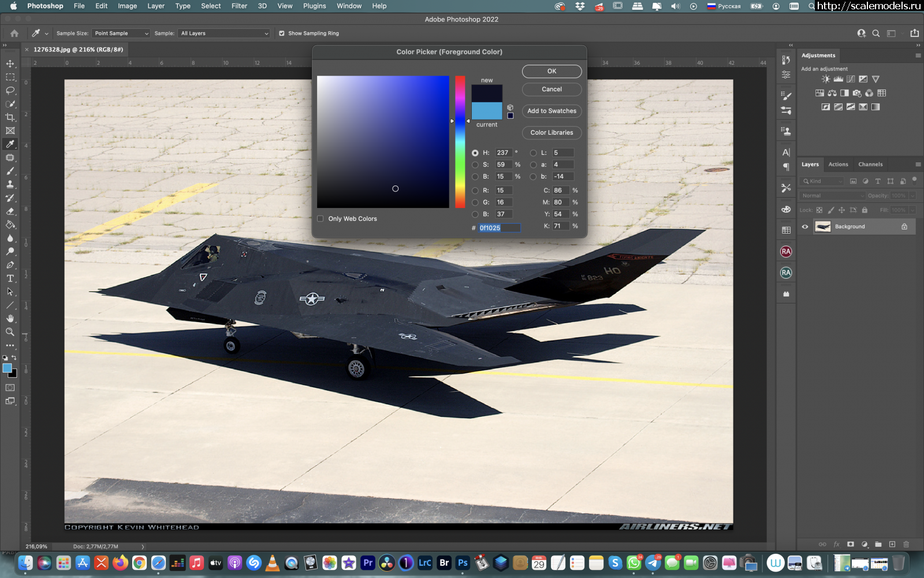Image resolution: width=924 pixels, height=578 pixels.
Task: Select the Horizontal Type tool
Action: point(10,279)
